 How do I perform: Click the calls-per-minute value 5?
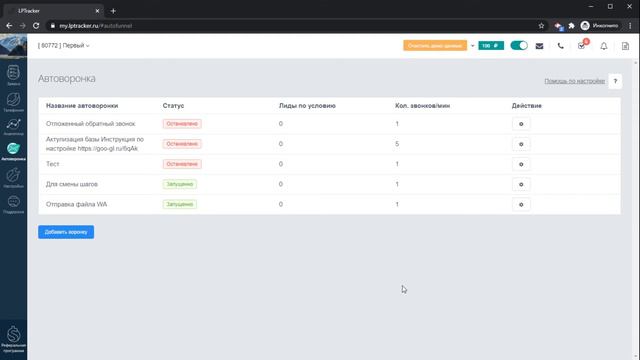(397, 144)
